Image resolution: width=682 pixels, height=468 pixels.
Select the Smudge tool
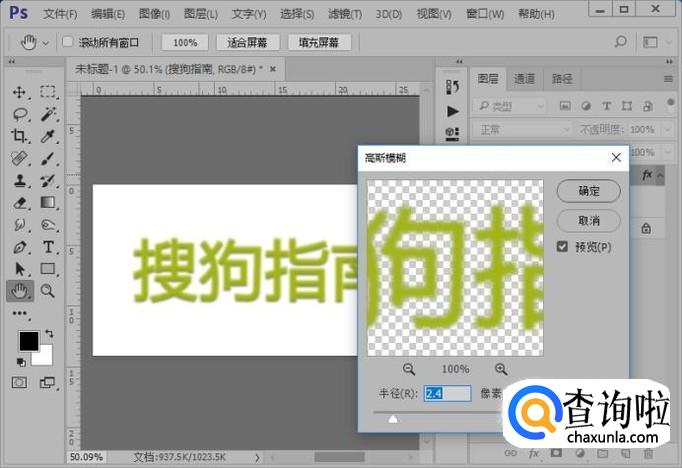(19, 225)
